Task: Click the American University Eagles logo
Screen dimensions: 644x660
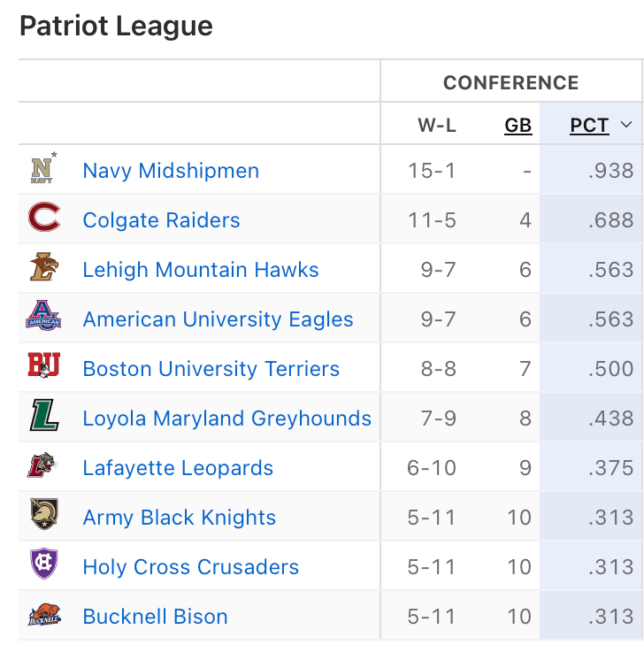Action: tap(43, 318)
